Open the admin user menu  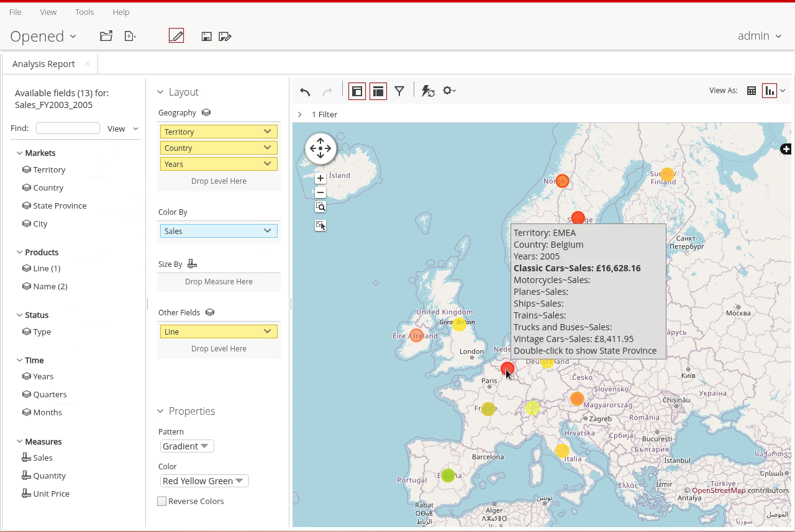(759, 36)
